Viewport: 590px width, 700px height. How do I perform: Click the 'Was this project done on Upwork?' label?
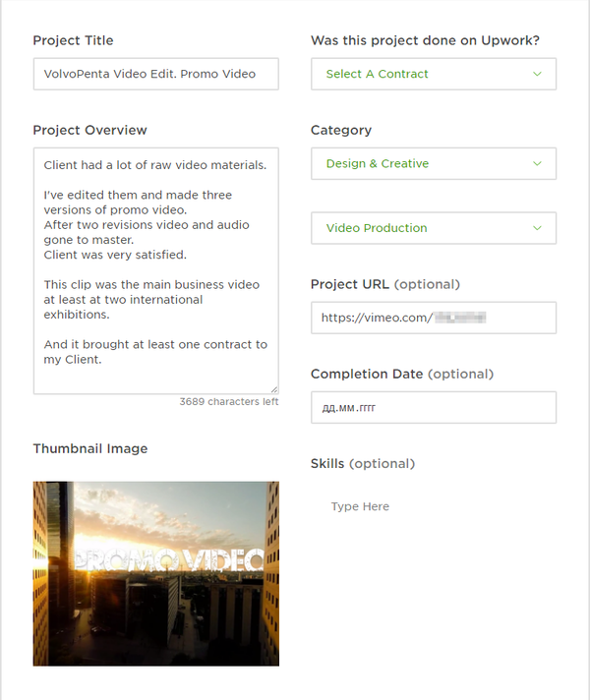click(425, 40)
